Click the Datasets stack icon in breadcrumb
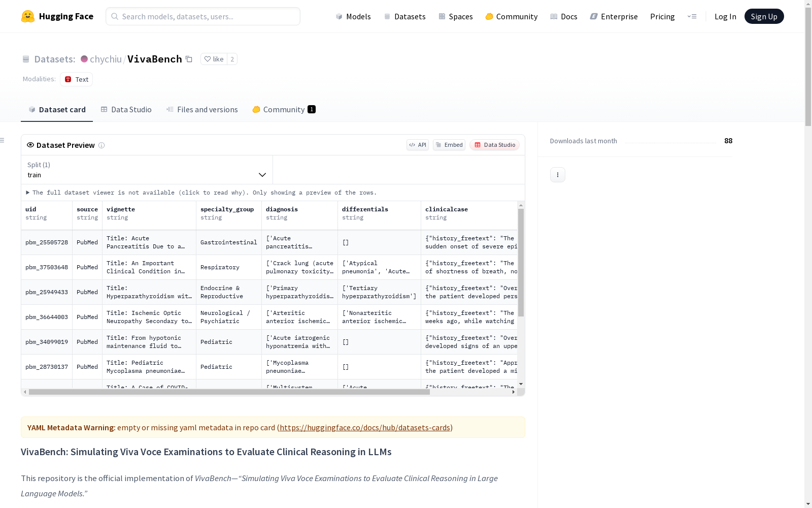 pos(26,59)
